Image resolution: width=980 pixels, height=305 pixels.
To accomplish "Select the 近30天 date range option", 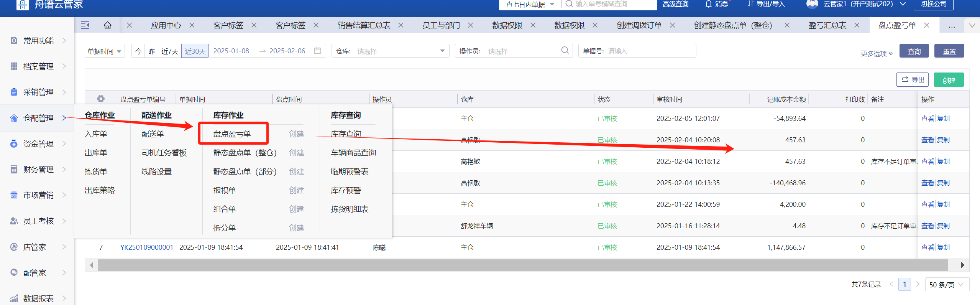I will pyautogui.click(x=195, y=51).
